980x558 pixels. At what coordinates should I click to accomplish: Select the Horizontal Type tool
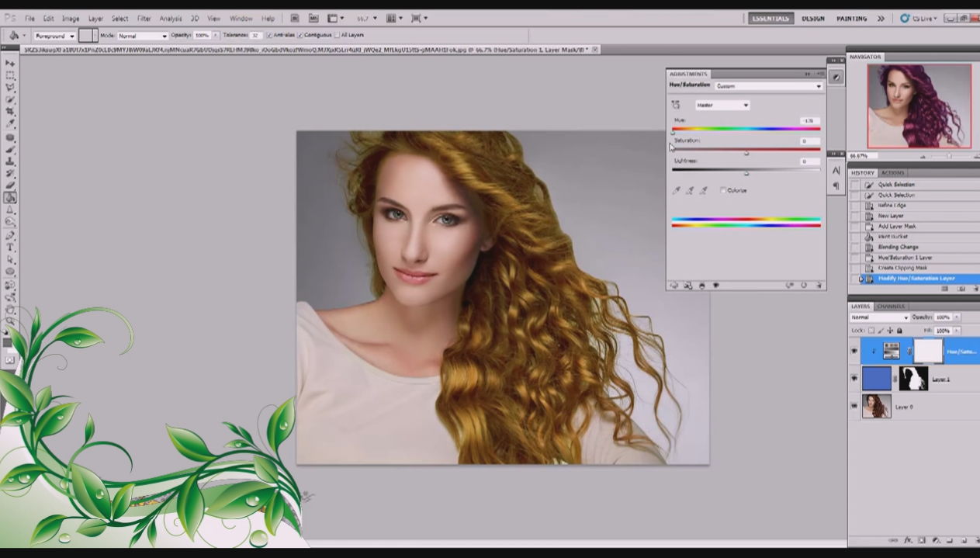pyautogui.click(x=10, y=247)
